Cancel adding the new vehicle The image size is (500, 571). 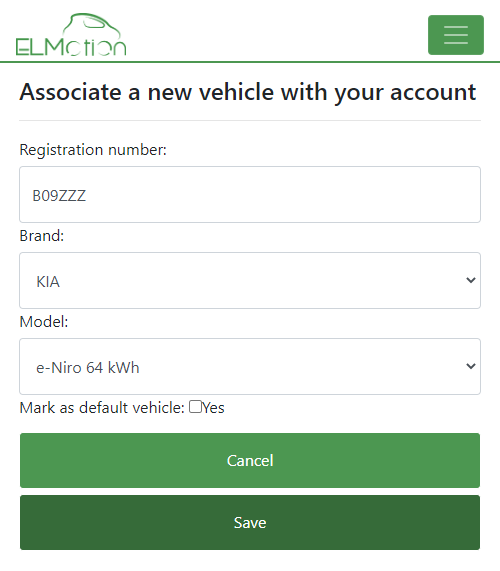click(x=250, y=460)
